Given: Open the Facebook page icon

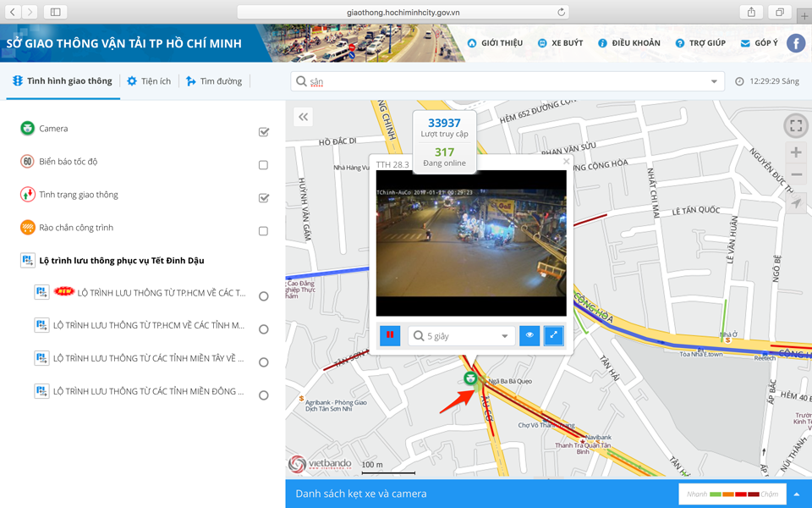Looking at the screenshot, I should pos(796,43).
